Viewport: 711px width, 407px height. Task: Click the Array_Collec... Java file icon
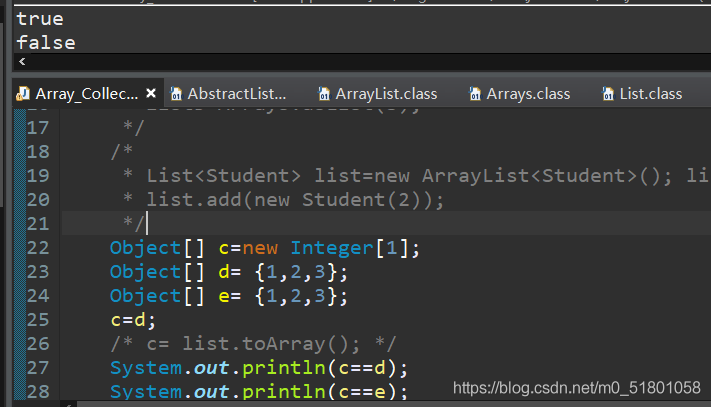(x=23, y=94)
